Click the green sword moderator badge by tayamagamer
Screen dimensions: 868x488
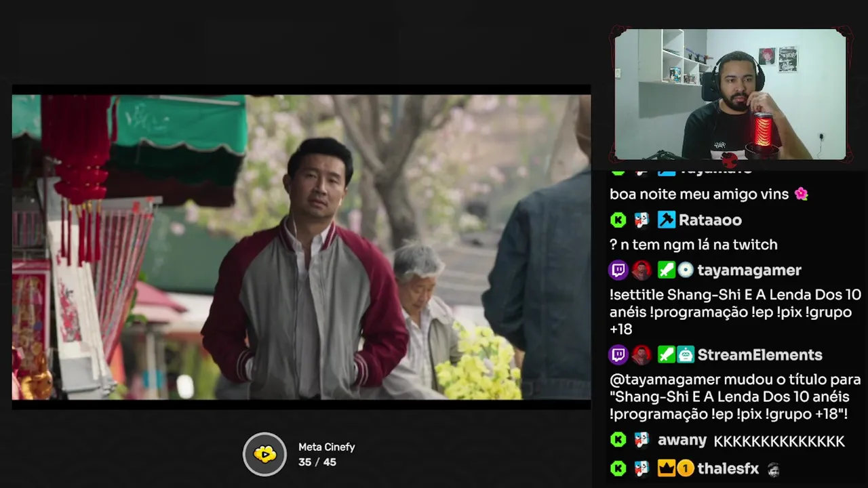tap(667, 270)
